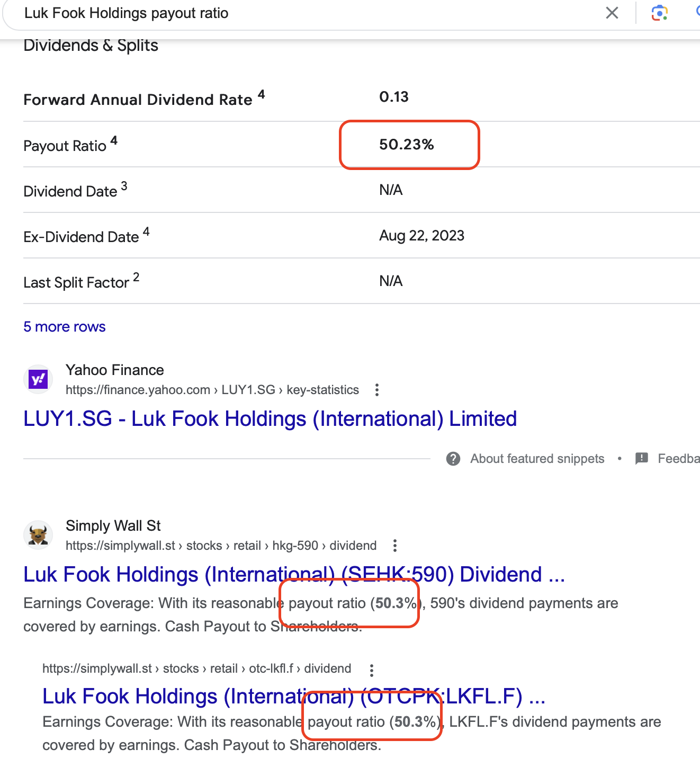Click 'About featured snippets' link
700x767 pixels.
pos(537,459)
